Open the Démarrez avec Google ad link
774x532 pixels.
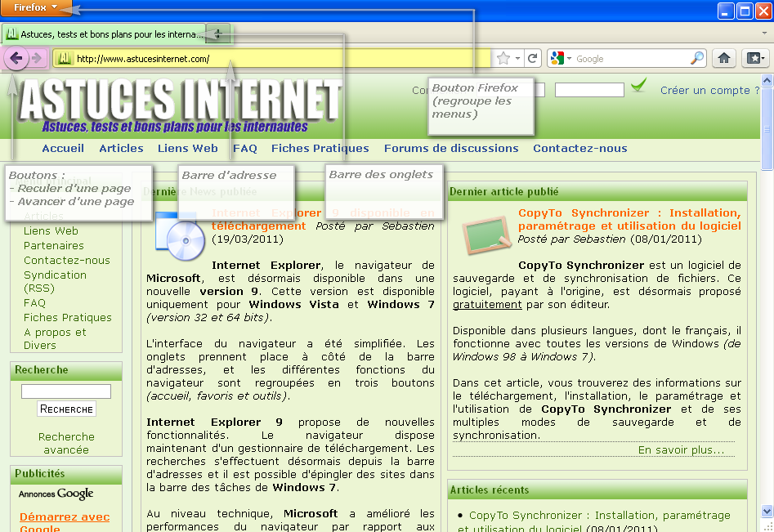point(65,523)
